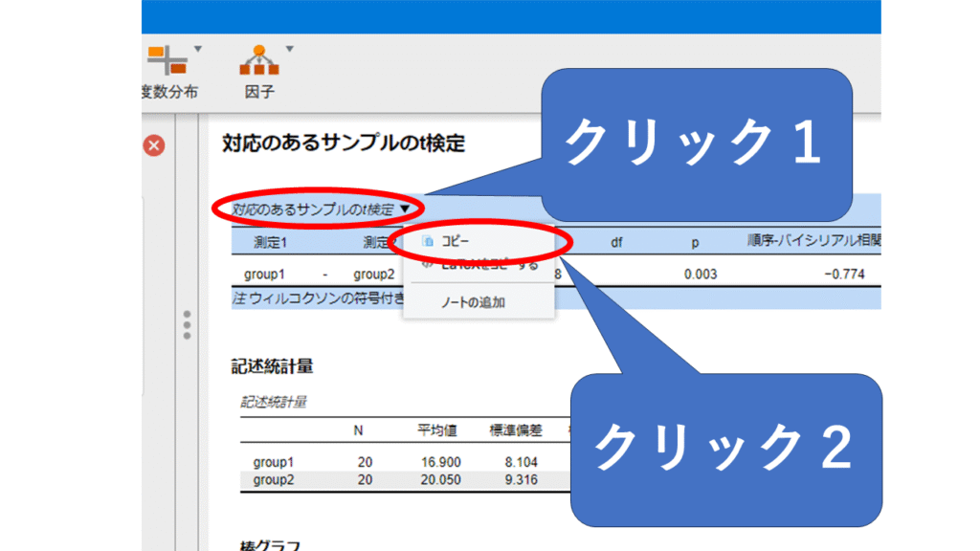Click the p-value 0.003 cell

pos(701,275)
